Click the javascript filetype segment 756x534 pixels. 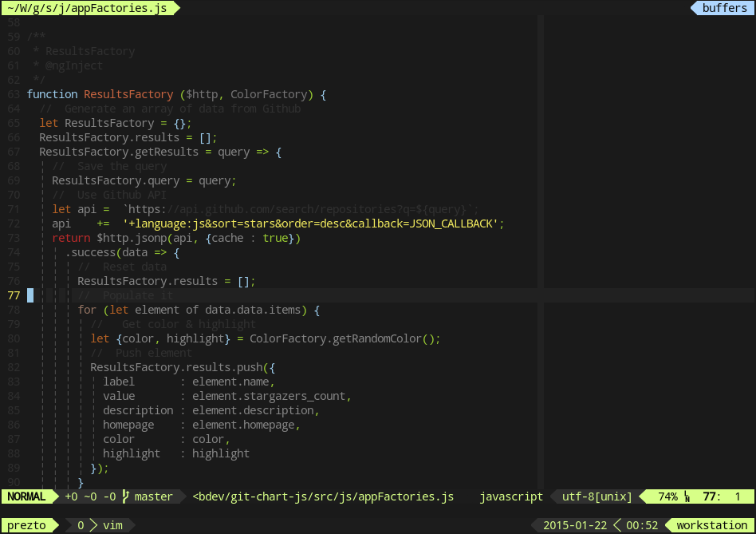pos(511,496)
